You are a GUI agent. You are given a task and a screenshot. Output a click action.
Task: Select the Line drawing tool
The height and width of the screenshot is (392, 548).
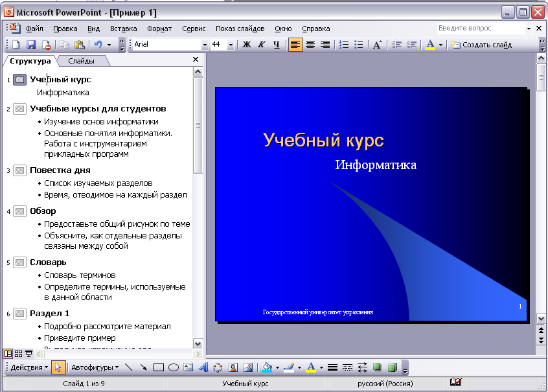click(129, 367)
